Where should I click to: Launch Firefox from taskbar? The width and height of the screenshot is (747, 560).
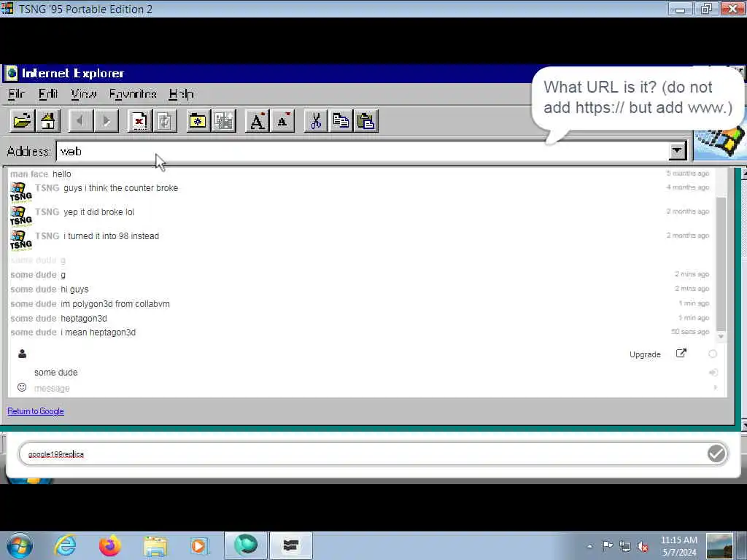110,545
